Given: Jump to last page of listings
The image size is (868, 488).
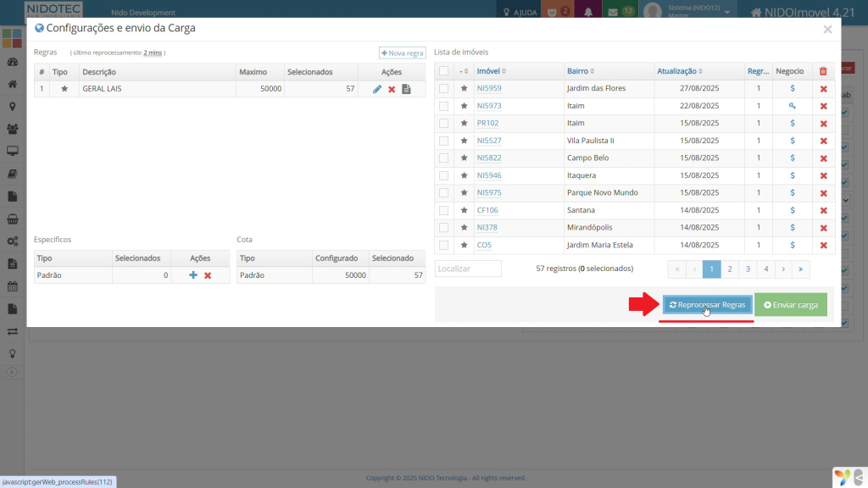Looking at the screenshot, I should (x=801, y=269).
